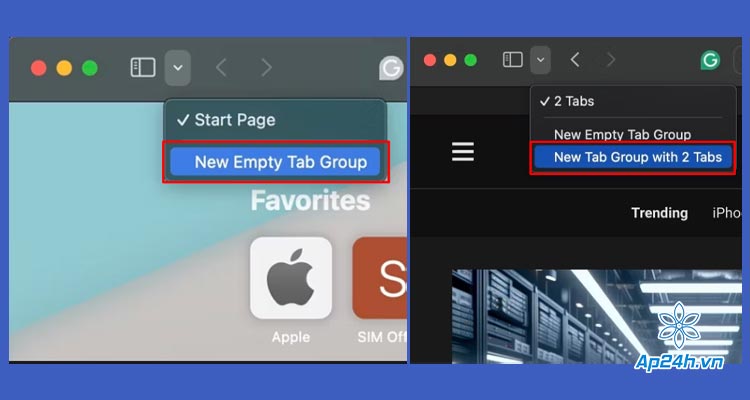This screenshot has width=750, height=400.
Task: Open the green Grammarly icon in right window
Action: (x=710, y=60)
